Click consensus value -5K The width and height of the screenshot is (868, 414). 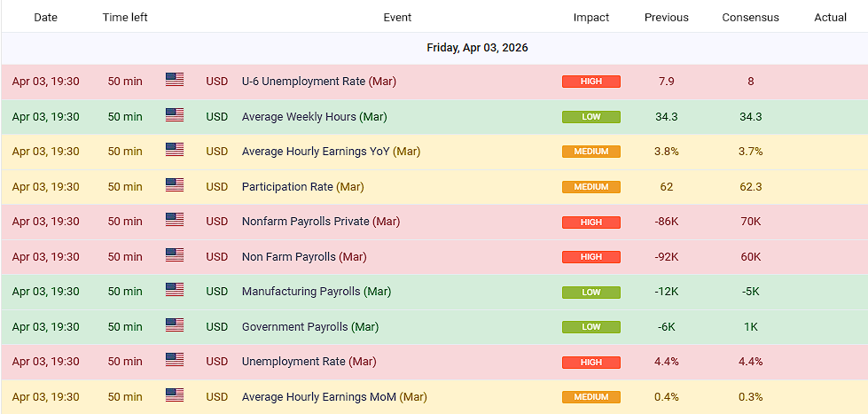(751, 292)
